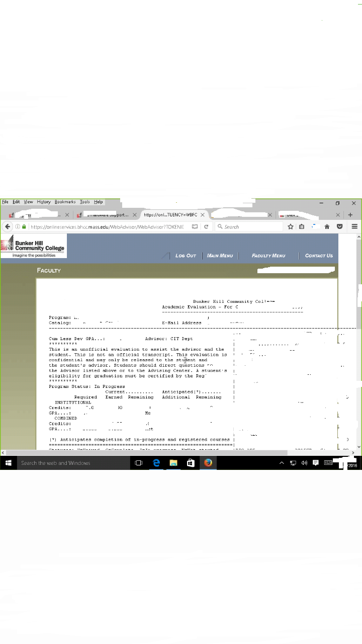Open a new tab with plus button

[350, 215]
